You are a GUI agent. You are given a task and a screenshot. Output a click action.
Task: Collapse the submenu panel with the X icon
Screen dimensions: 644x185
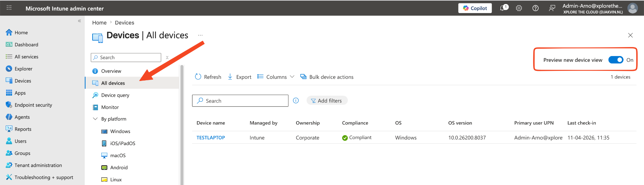tap(167, 57)
